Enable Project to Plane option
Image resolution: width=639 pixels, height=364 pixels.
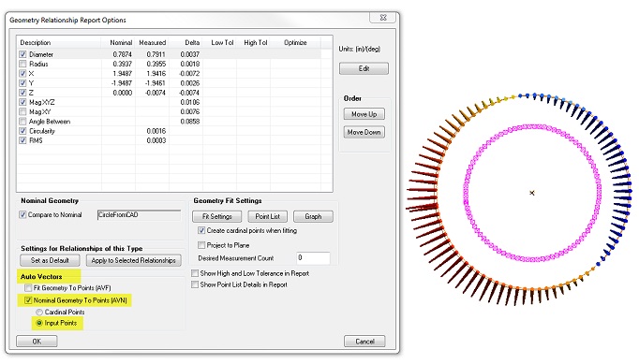tap(201, 245)
